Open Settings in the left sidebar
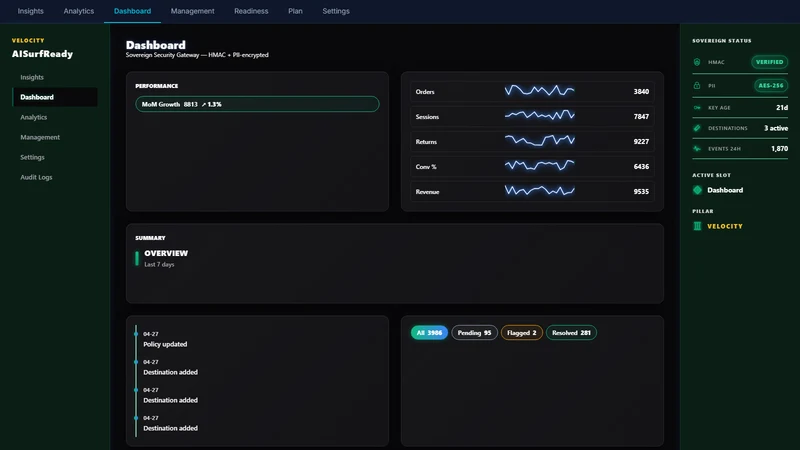This screenshot has width=800, height=450. click(x=55, y=157)
